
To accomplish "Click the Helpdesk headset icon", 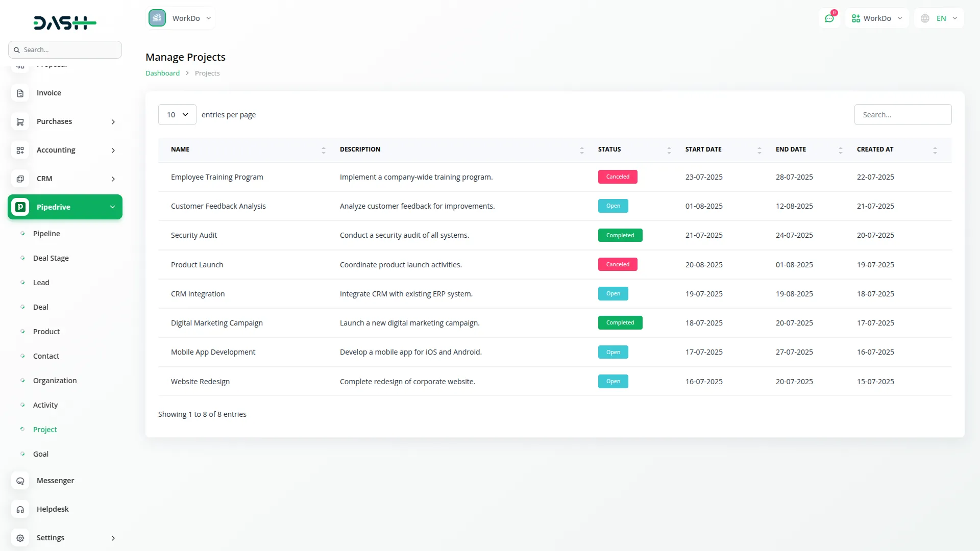I will [x=20, y=509].
